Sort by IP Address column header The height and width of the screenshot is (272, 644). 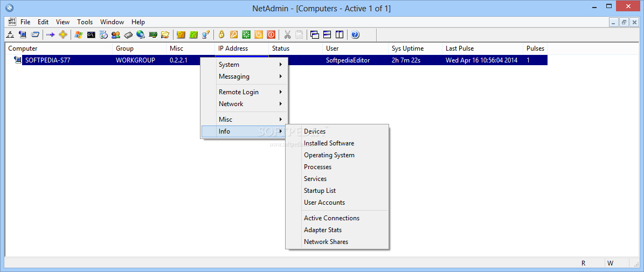[241, 48]
